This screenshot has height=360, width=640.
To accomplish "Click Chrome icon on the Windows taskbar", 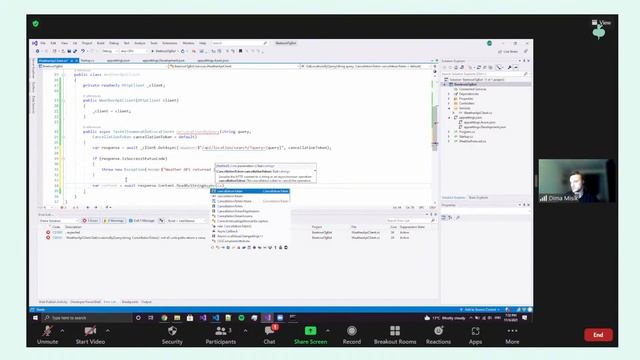I will coord(164,318).
